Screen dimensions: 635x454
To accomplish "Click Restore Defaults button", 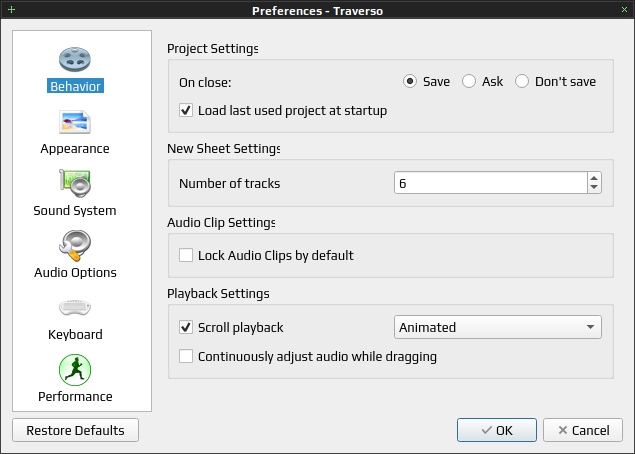I will coord(75,430).
